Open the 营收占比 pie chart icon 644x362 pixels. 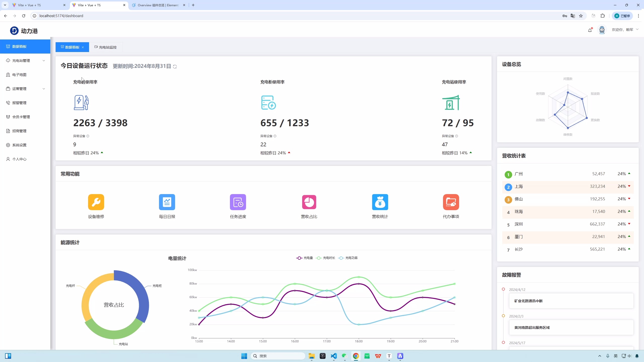309,202
